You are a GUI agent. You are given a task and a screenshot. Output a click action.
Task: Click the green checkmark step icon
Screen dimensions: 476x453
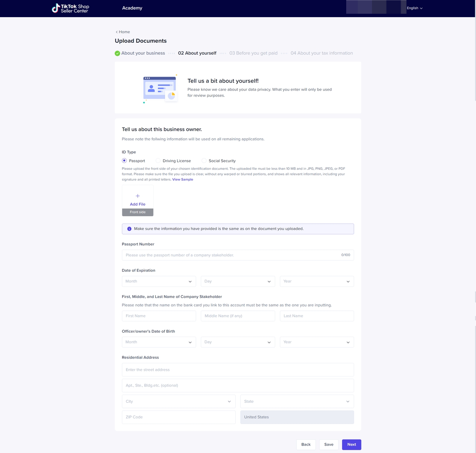point(118,53)
